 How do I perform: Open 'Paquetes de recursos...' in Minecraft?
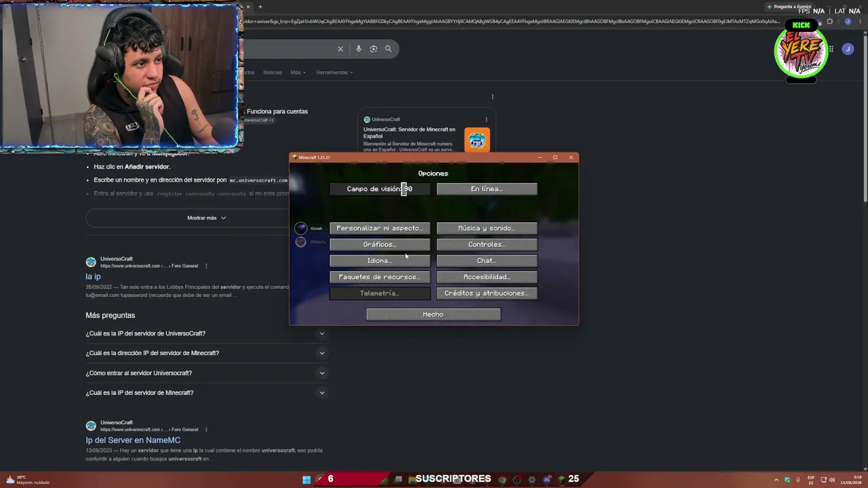380,277
